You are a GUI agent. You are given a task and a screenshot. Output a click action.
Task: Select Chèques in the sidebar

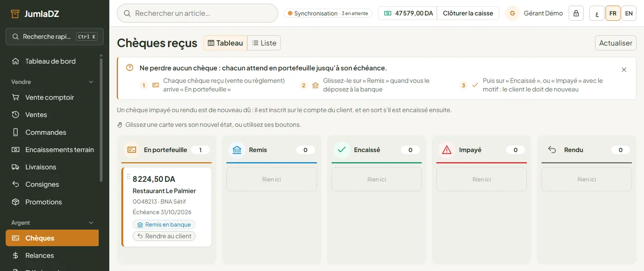(52, 238)
